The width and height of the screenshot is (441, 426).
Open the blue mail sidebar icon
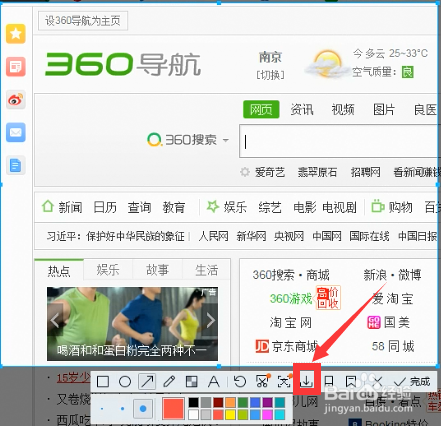[16, 133]
